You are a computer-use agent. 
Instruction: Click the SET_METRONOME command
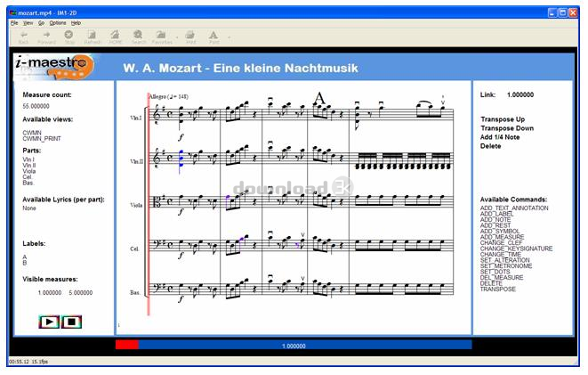click(506, 266)
